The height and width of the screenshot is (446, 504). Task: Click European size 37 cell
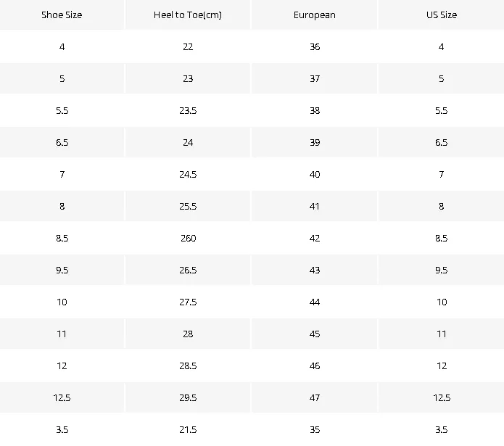[314, 78]
